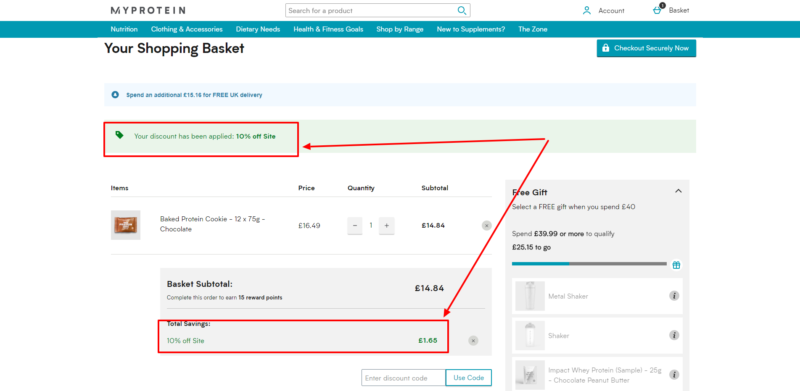Click the Impact Whey Protein (Sample) label
Image resolution: width=800 pixels, height=391 pixels.
point(605,375)
